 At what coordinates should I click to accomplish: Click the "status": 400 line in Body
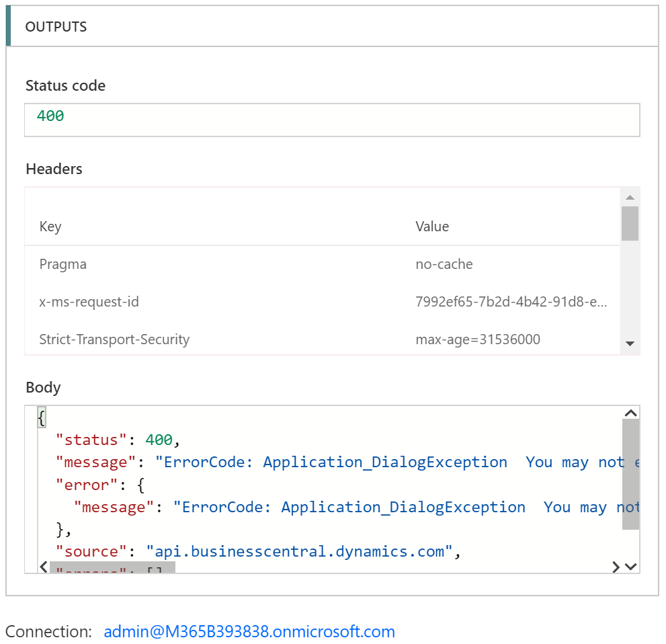pos(118,440)
